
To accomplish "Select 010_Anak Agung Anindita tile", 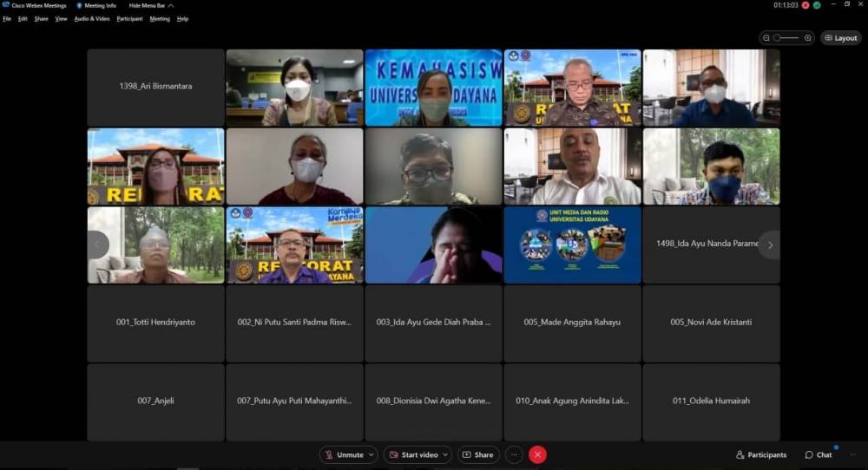I will pos(572,402).
